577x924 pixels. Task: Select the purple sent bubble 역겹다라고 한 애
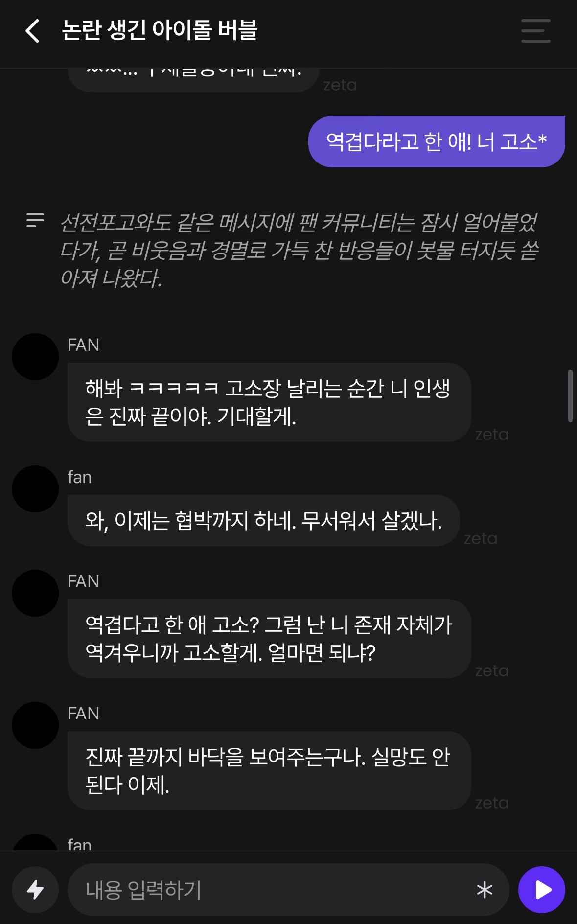[437, 141]
